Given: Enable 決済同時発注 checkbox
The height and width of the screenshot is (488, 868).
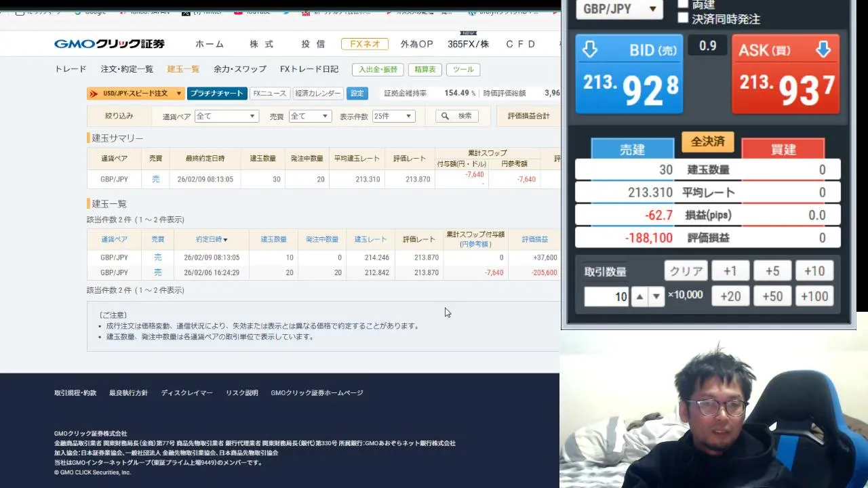Looking at the screenshot, I should pyautogui.click(x=683, y=18).
